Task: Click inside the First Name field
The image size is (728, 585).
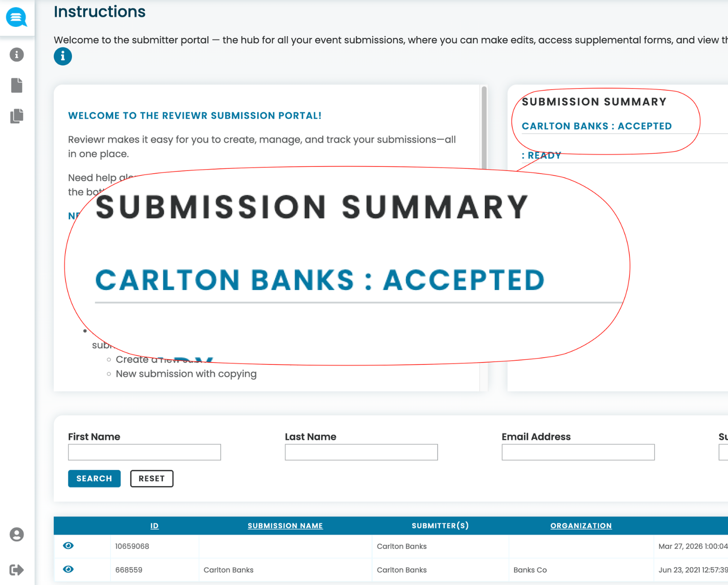Action: 144,452
